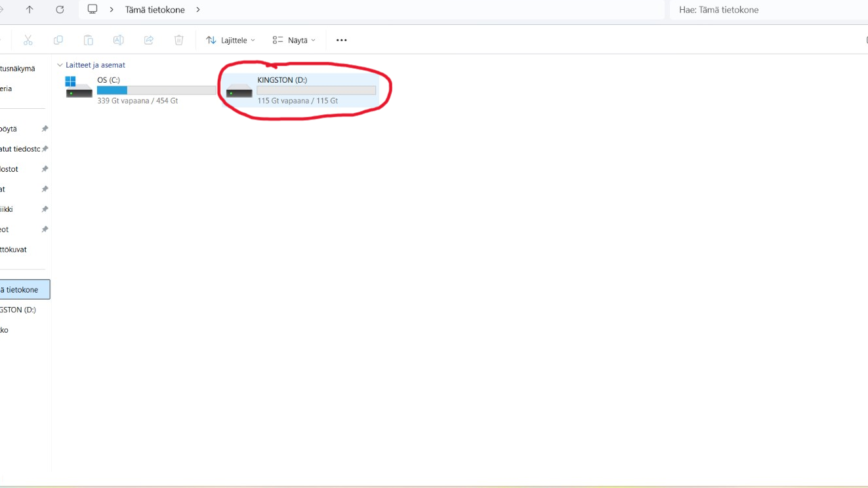Open the sidebar item ending in 'ttökuvat'

13,249
